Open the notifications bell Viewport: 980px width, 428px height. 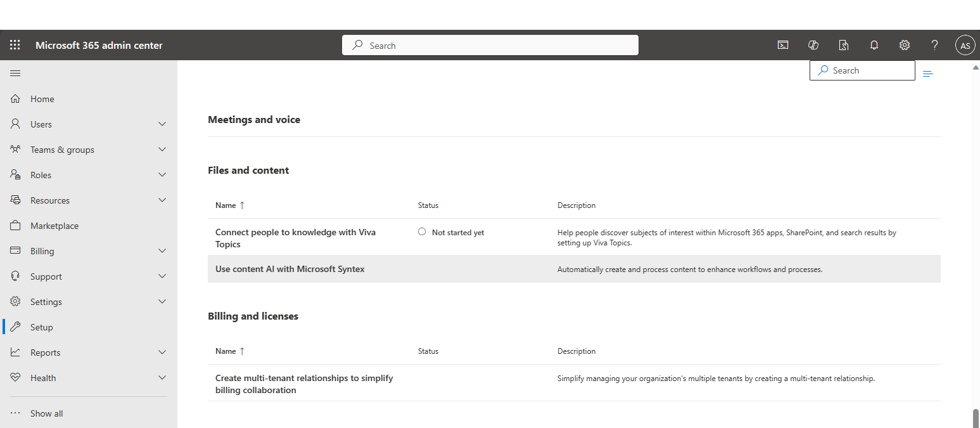point(874,45)
